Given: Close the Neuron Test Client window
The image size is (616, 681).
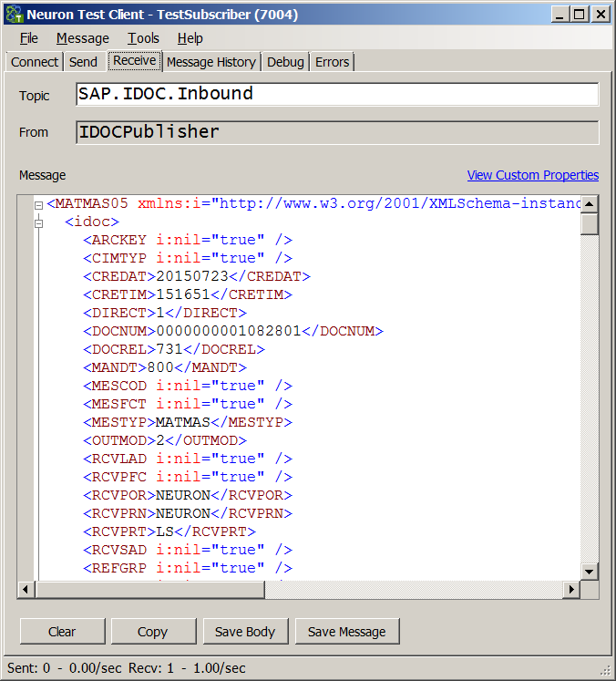Looking at the screenshot, I should (x=601, y=15).
